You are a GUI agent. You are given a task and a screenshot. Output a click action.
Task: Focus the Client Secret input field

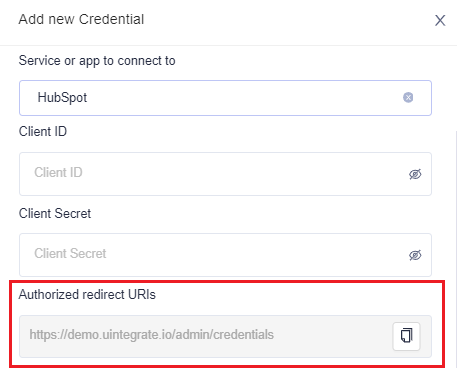pyautogui.click(x=225, y=255)
